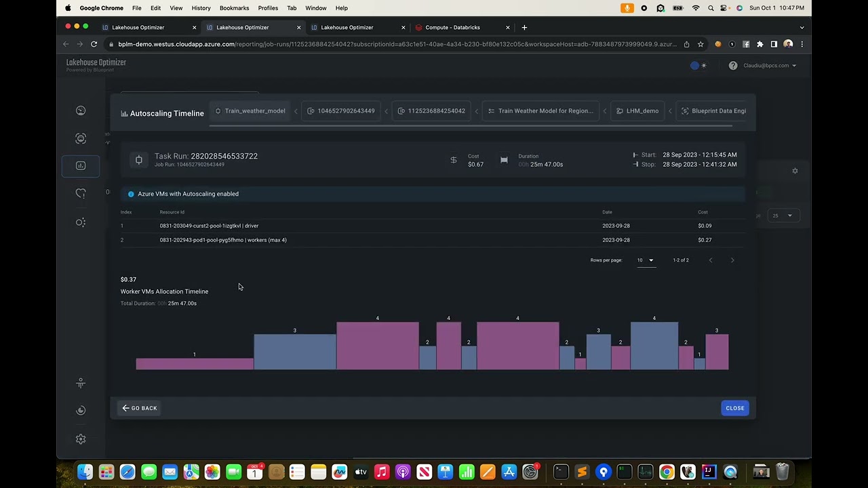868x488 pixels.
Task: Click the Chrome address bar
Action: pos(397,44)
